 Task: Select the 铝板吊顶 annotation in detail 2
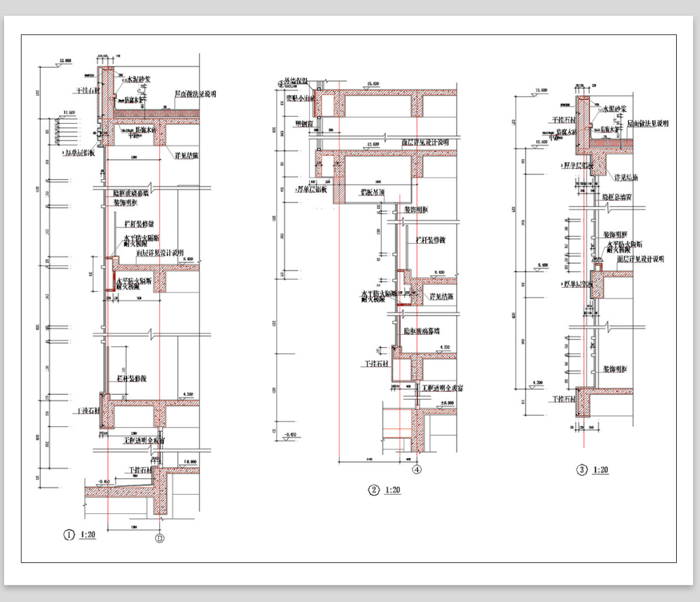point(374,192)
